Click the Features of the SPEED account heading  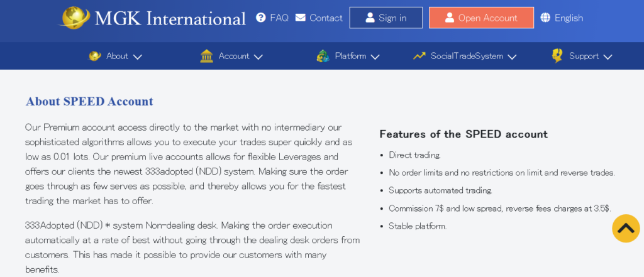464,134
